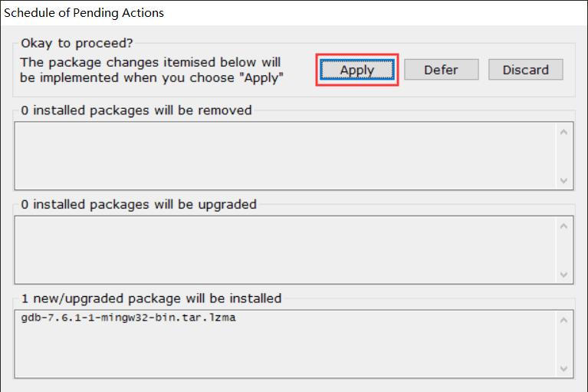588x392 pixels.
Task: Click "0 installed packages will be removed" heading
Action: click(136, 110)
